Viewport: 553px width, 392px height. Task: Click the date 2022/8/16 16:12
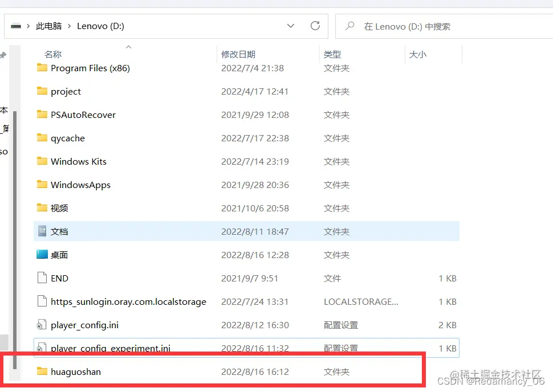[255, 371]
